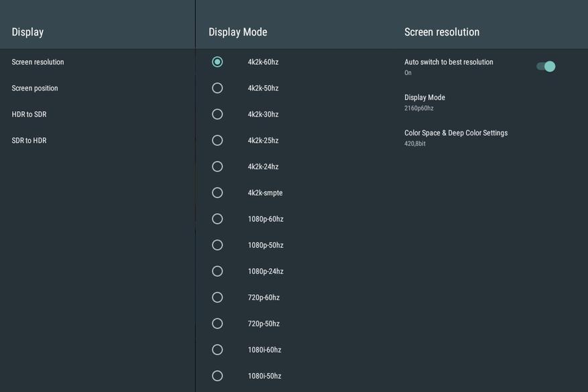Click the selected 4k2k-60hz radio button
The image size is (588, 392).
(217, 62)
